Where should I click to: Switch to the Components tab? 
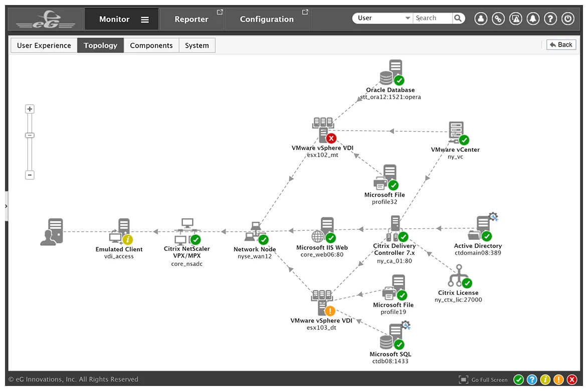(151, 46)
